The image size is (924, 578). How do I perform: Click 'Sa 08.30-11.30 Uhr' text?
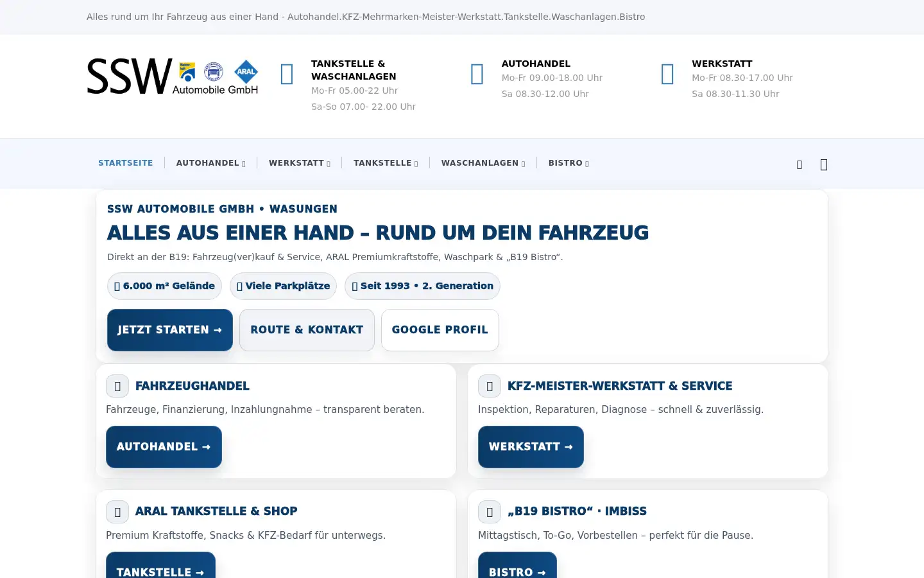[x=735, y=94]
